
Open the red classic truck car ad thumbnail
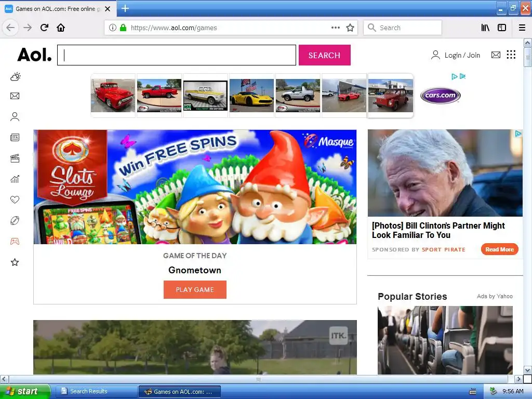(113, 96)
